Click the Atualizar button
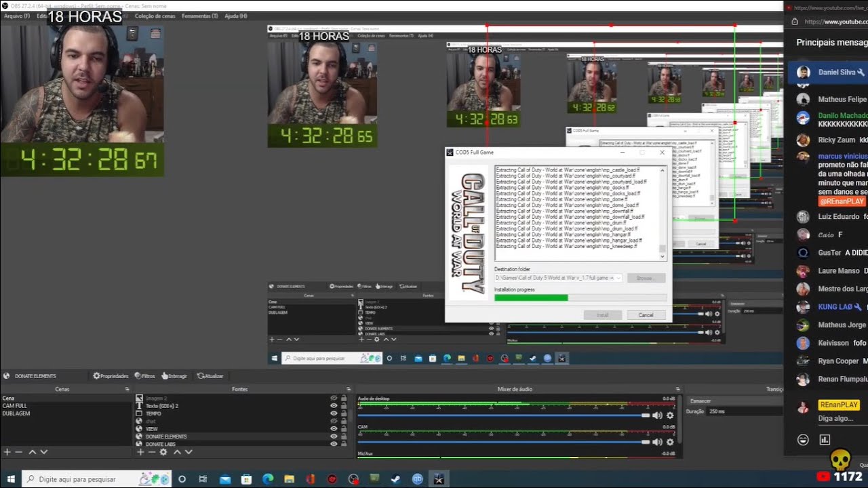Image resolution: width=868 pixels, height=488 pixels. coord(210,375)
